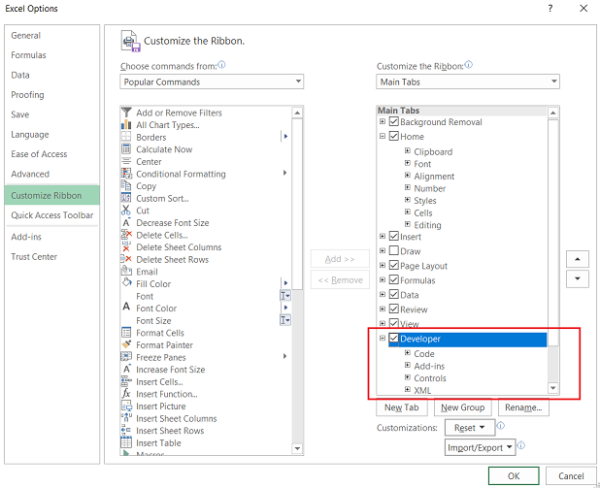Click the New Group button
The height and width of the screenshot is (488, 600).
coord(463,408)
